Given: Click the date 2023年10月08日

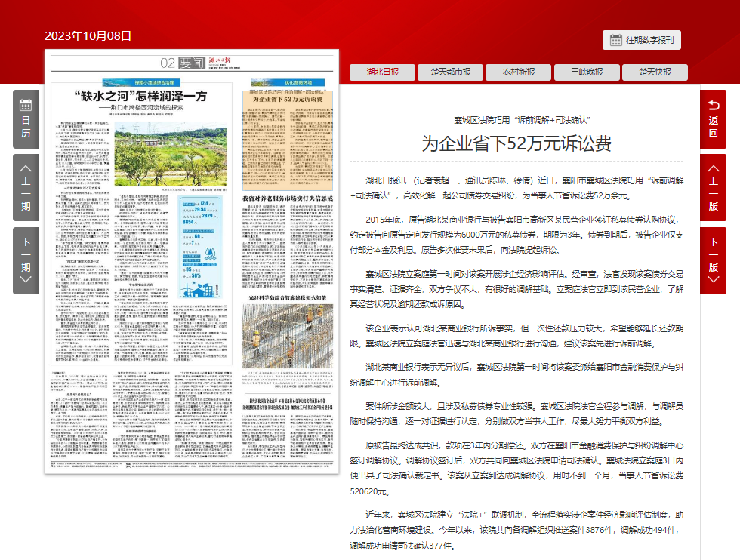Looking at the screenshot, I should pyautogui.click(x=88, y=36).
